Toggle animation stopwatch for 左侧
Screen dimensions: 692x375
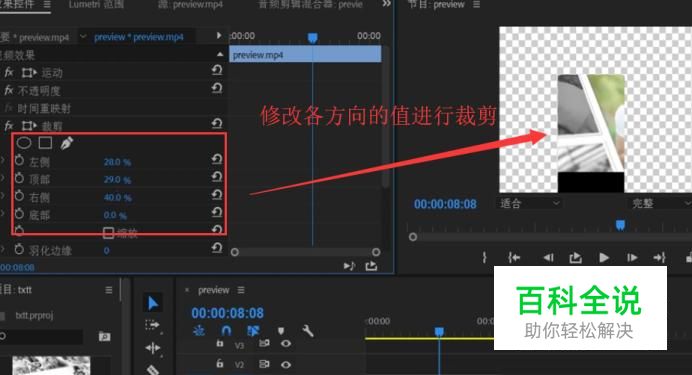[19, 160]
